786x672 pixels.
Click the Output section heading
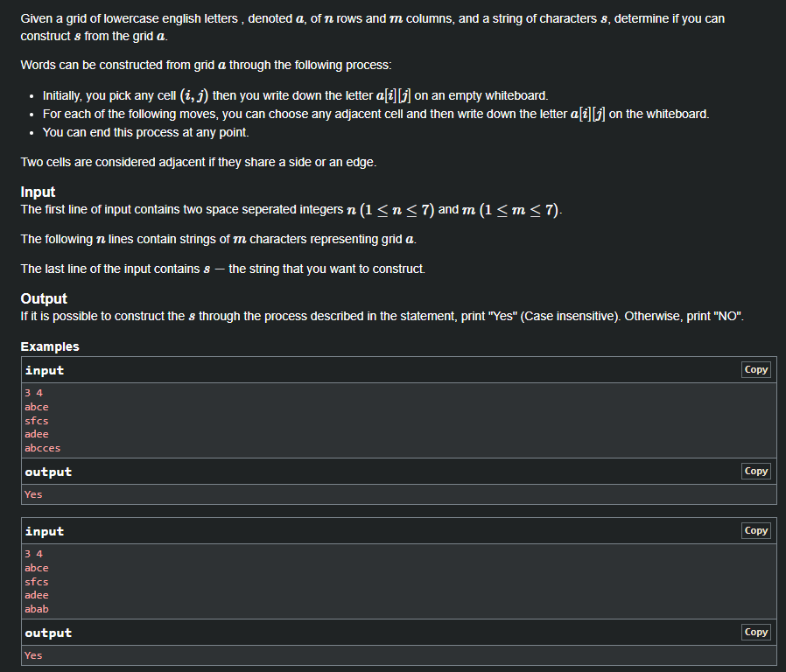click(43, 298)
